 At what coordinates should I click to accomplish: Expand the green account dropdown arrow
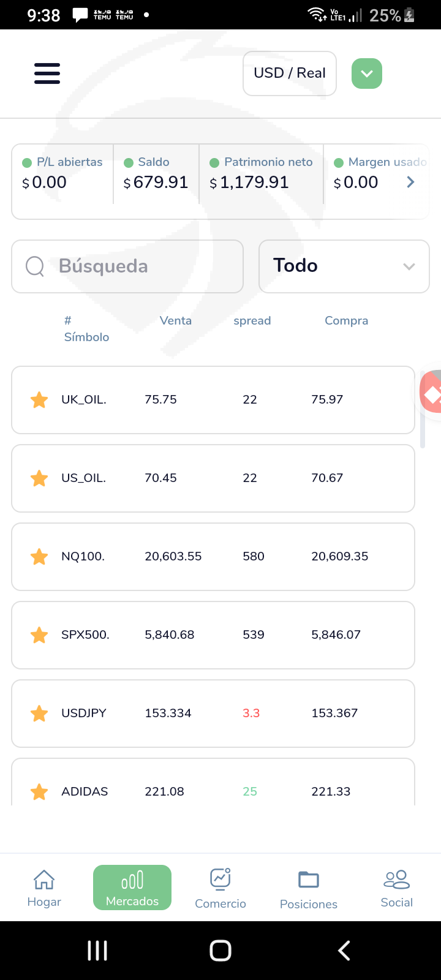[x=367, y=73]
